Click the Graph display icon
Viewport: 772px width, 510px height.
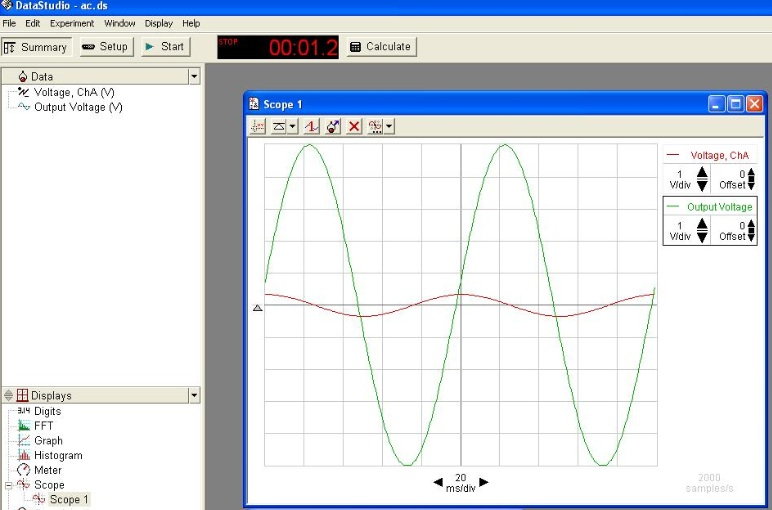[24, 441]
